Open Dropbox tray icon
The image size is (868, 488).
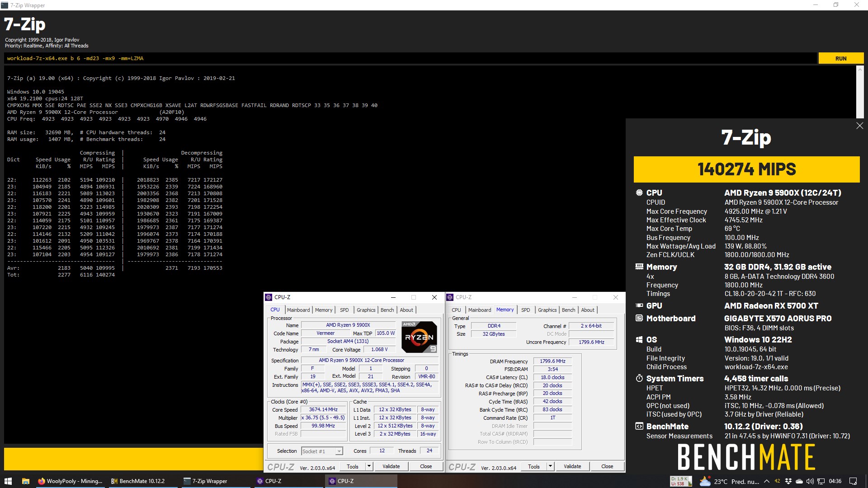coord(788,481)
